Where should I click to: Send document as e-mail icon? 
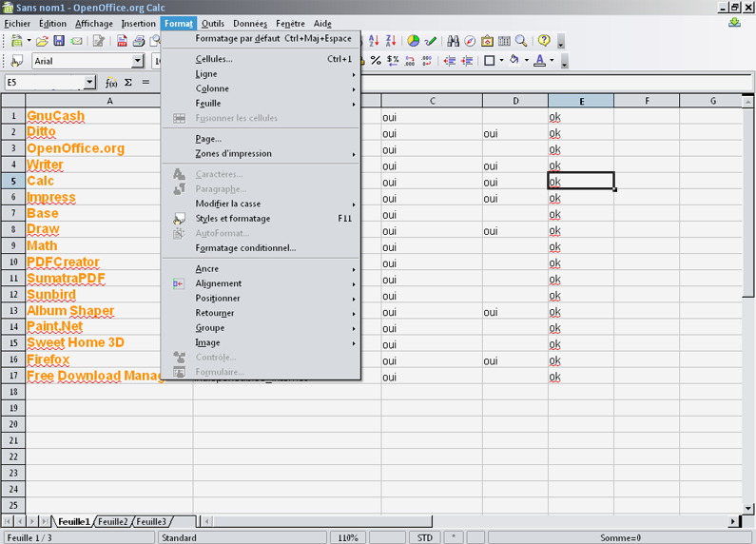(x=76, y=41)
